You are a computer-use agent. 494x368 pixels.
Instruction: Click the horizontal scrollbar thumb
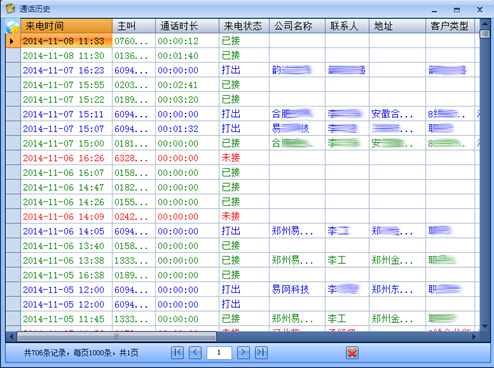117,336
